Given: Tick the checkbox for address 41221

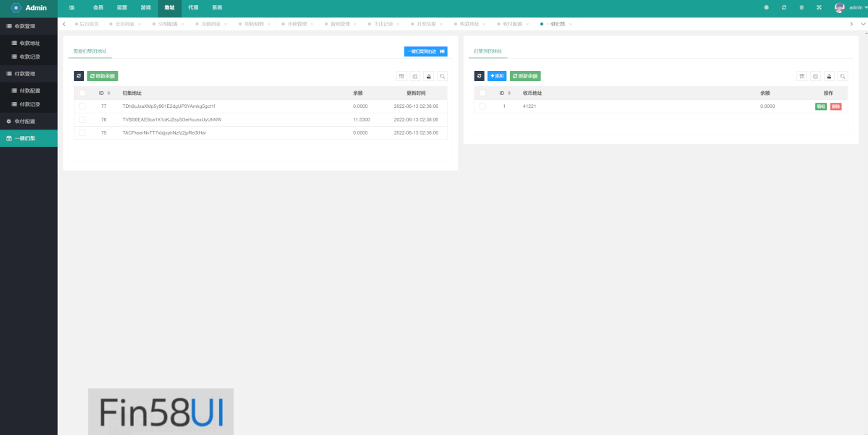Looking at the screenshot, I should point(482,106).
